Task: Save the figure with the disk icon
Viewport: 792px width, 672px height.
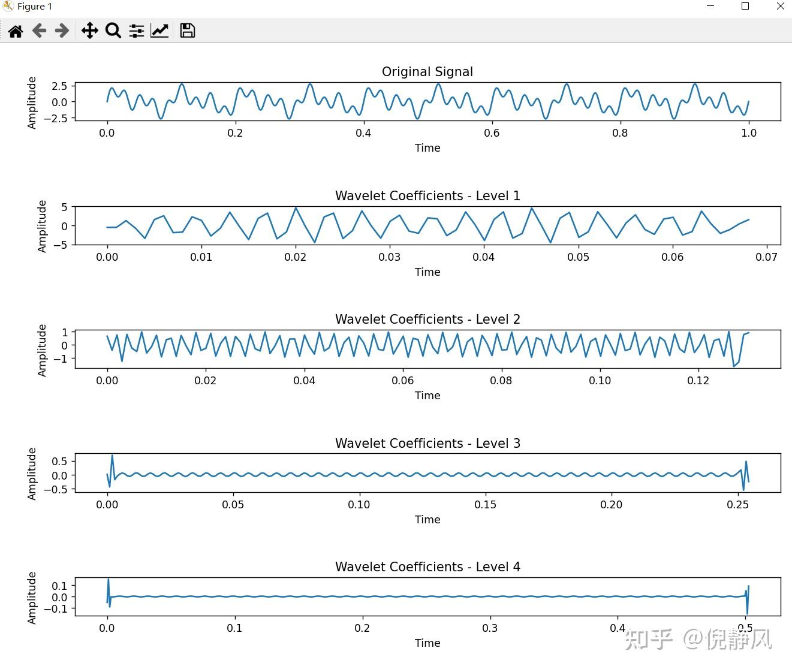Action: coord(187,31)
